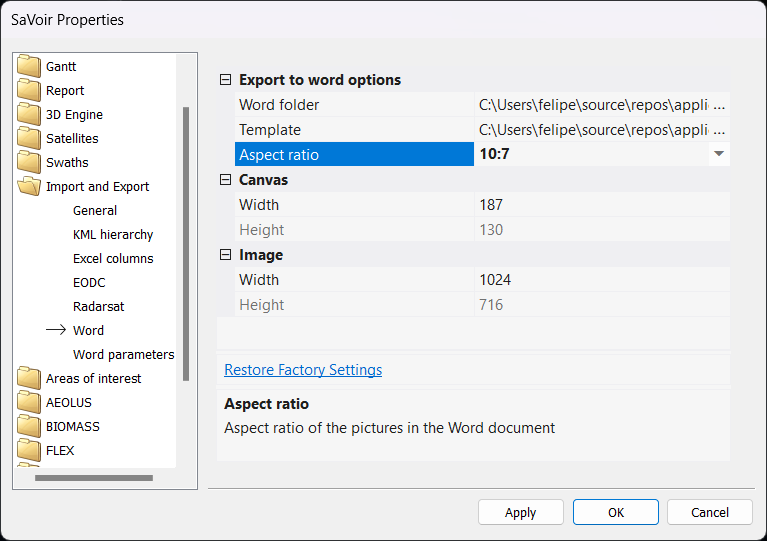Click the Satellites folder icon
Image resolution: width=767 pixels, height=541 pixels.
click(29, 139)
